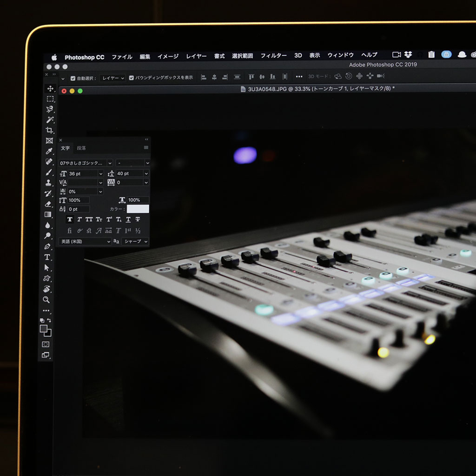The width and height of the screenshot is (476, 476).
Task: Click the 40 pt leading field
Action: (x=129, y=173)
